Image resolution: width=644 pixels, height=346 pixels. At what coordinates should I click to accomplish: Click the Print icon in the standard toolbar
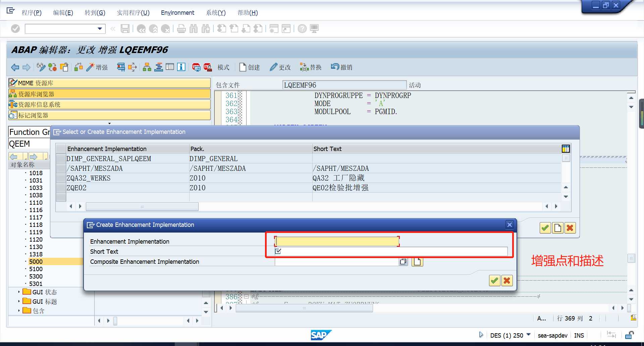click(x=181, y=29)
